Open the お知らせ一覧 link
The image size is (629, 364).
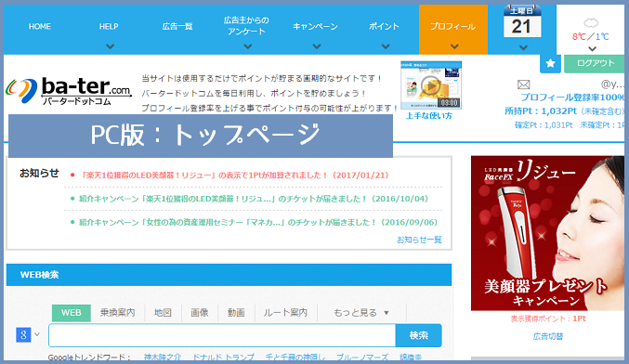coord(419,240)
